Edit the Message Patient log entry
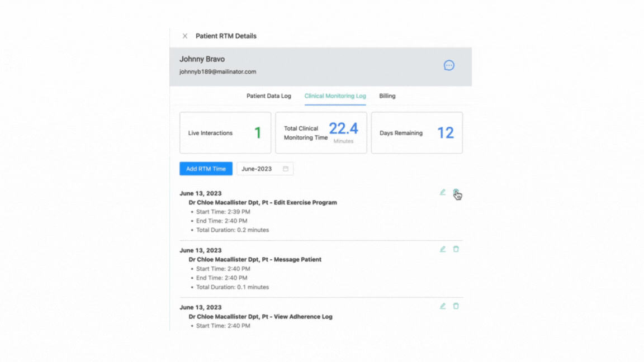Screen dimensions: 644x362 (x=443, y=249)
